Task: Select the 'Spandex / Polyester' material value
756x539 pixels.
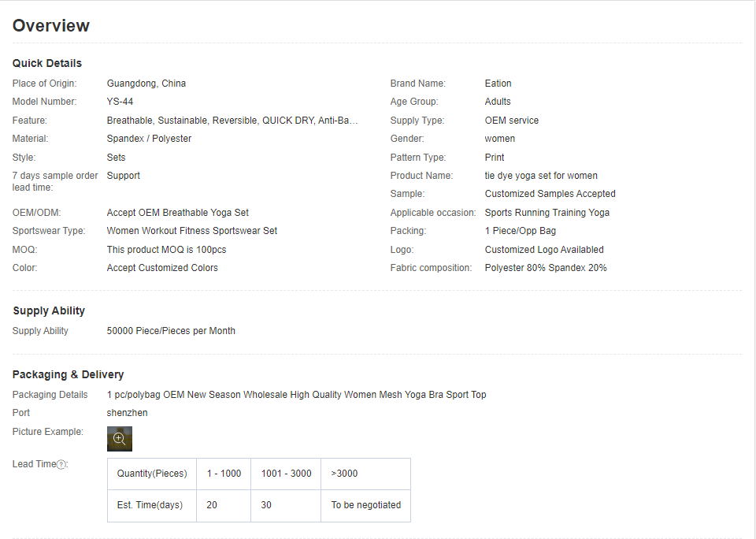Action: point(149,139)
